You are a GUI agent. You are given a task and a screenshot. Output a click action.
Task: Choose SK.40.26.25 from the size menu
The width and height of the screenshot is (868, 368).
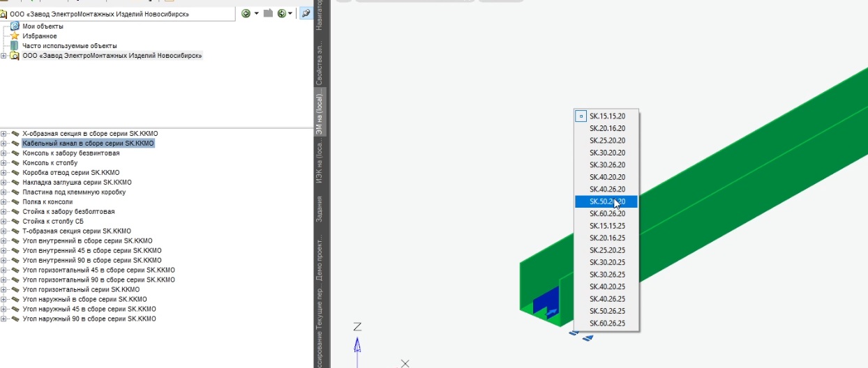pos(606,299)
